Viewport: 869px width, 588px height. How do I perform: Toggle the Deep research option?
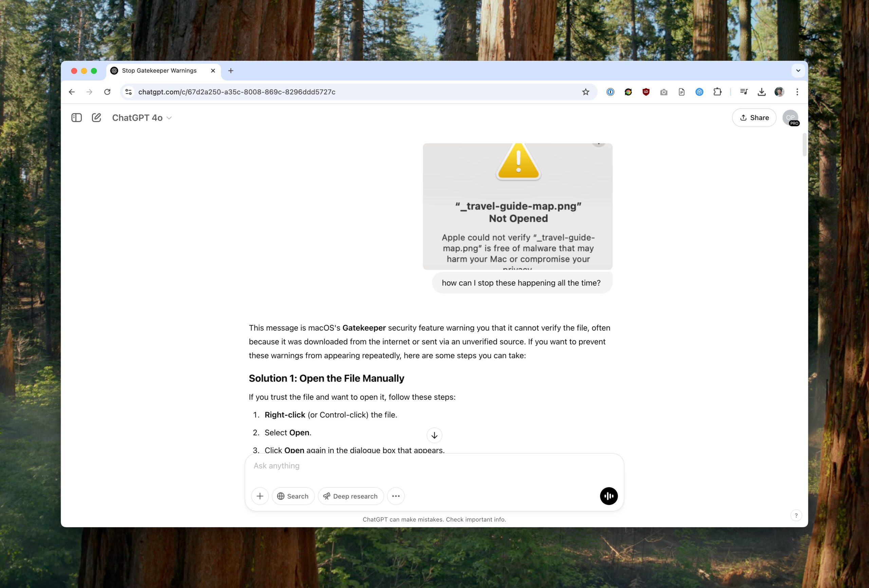click(x=350, y=496)
